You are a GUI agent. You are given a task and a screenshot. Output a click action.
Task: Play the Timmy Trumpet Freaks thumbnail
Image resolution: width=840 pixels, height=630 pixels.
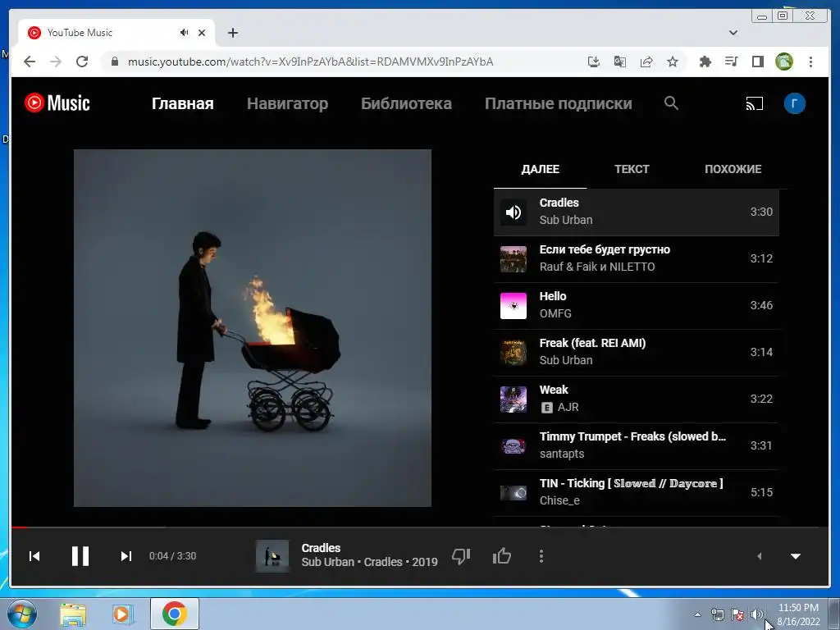[514, 445]
